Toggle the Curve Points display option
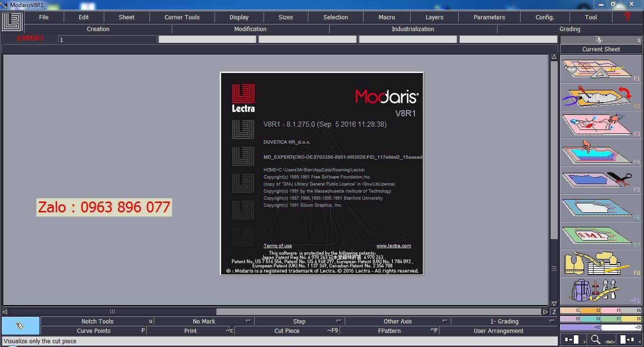This screenshot has width=644, height=347. (x=94, y=331)
